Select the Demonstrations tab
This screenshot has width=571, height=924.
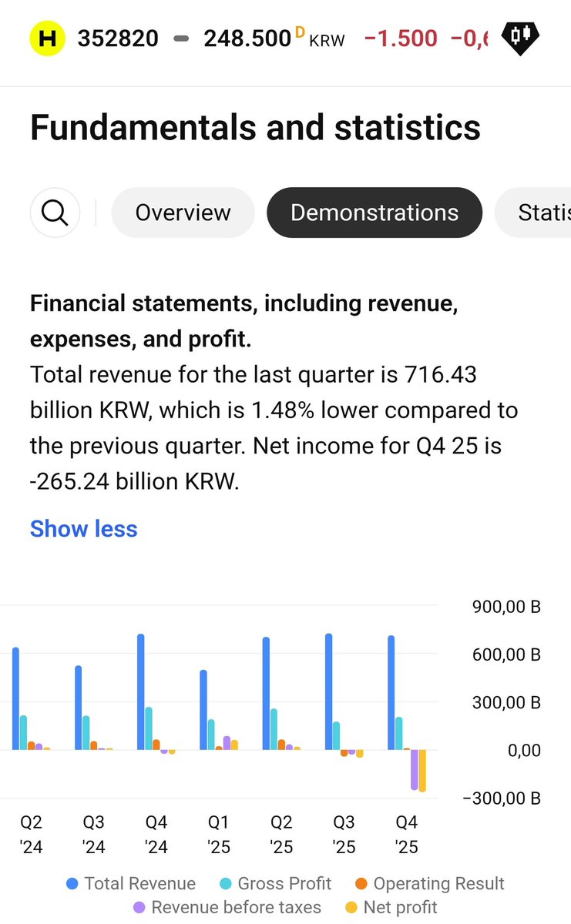point(375,213)
